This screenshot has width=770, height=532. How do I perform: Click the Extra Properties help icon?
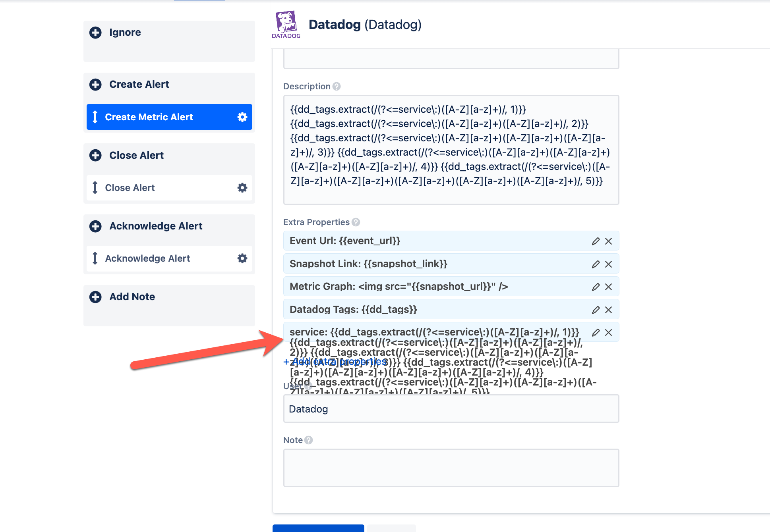[x=355, y=222]
